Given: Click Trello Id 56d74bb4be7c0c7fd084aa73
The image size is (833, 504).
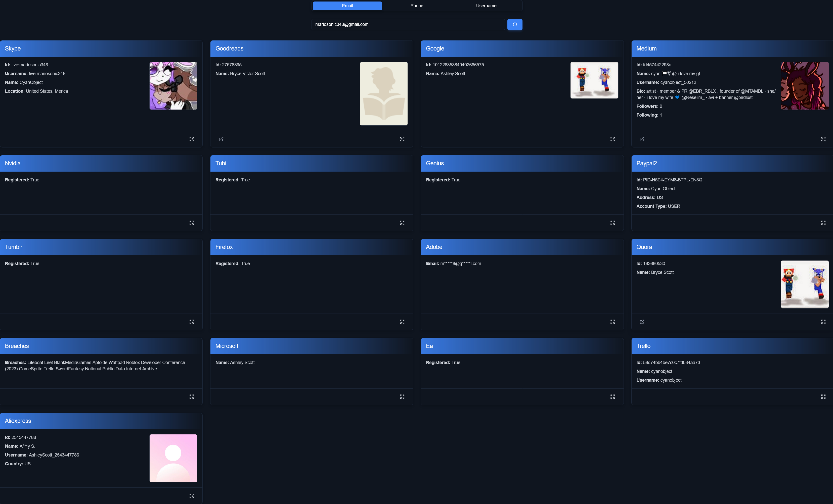Looking at the screenshot, I should point(668,363).
